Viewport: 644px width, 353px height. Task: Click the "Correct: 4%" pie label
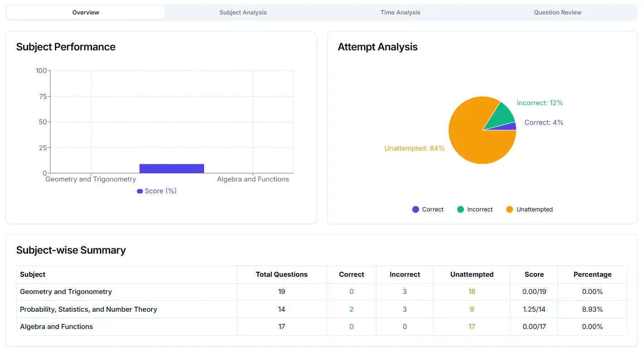point(544,122)
